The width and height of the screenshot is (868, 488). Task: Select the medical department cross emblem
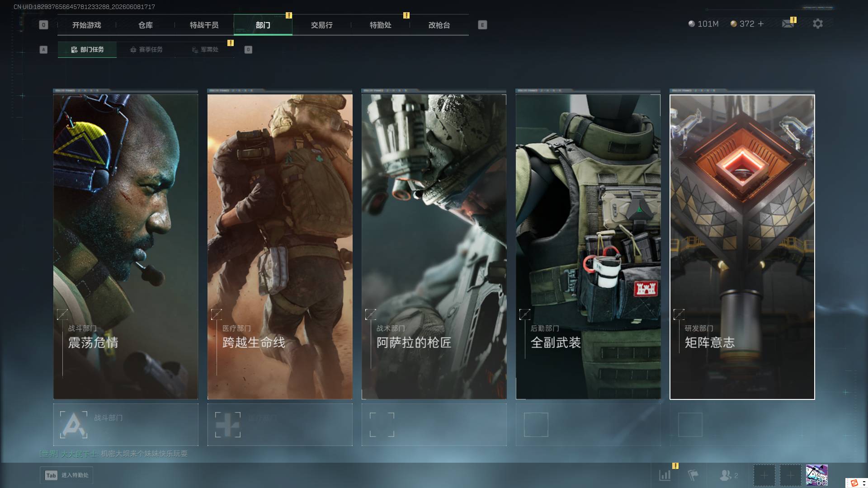(x=228, y=425)
